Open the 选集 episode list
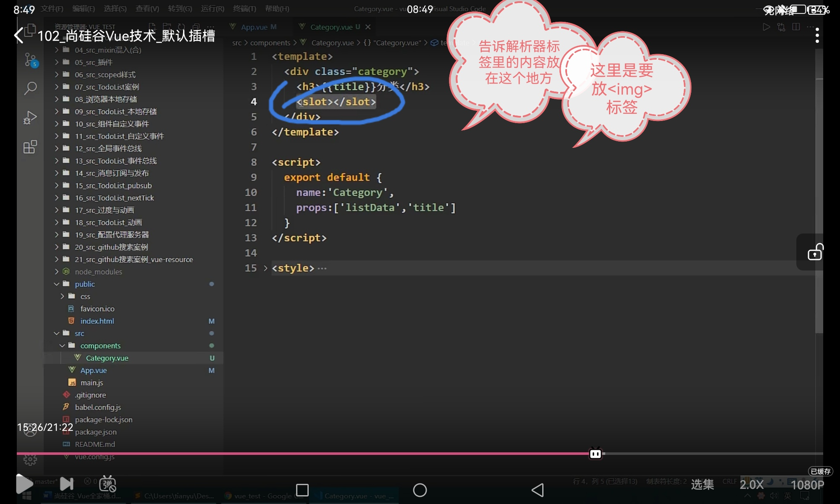This screenshot has height=504, width=840. coord(702,485)
